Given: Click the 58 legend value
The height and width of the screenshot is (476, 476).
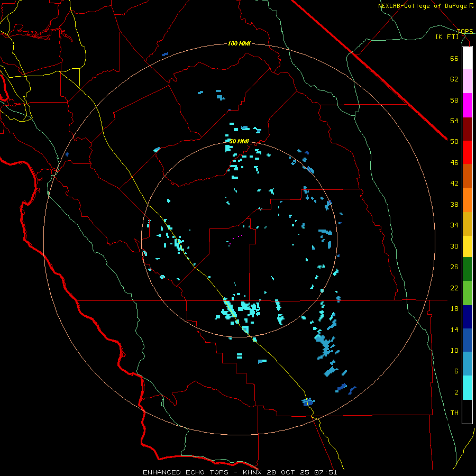Looking at the screenshot, I should 454,100.
